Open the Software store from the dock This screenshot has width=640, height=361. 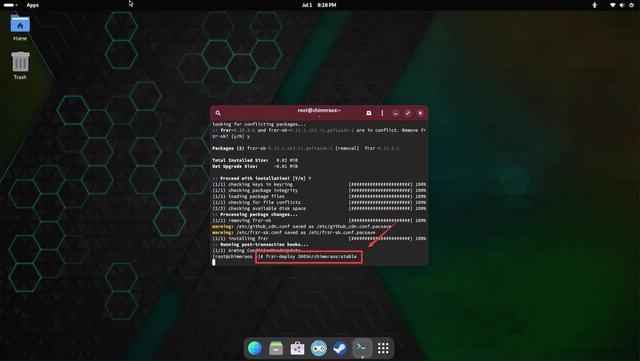point(297,348)
